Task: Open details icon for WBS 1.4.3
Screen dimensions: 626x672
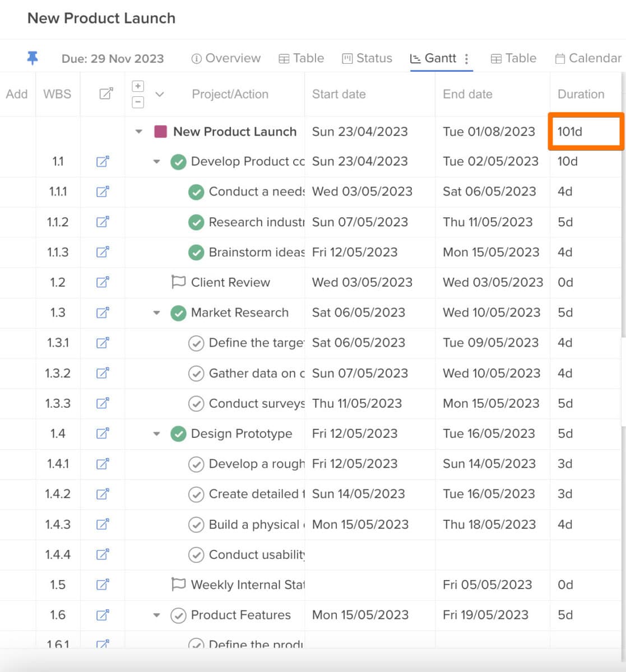Action: (x=103, y=524)
